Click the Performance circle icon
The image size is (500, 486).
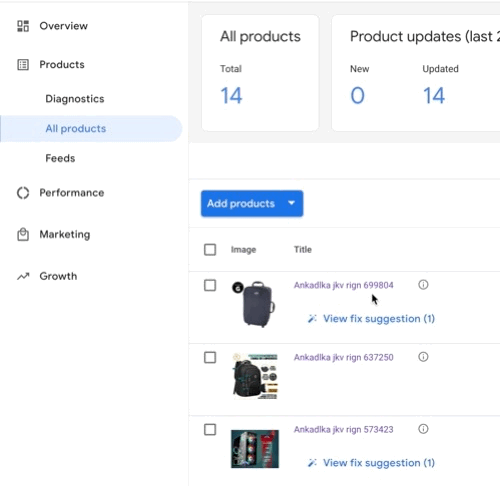(x=23, y=193)
